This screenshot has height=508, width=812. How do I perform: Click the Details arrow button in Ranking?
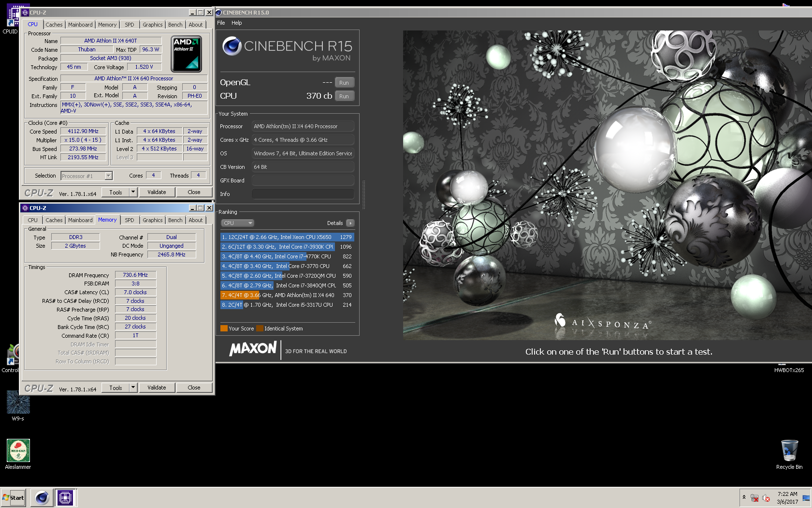point(350,223)
